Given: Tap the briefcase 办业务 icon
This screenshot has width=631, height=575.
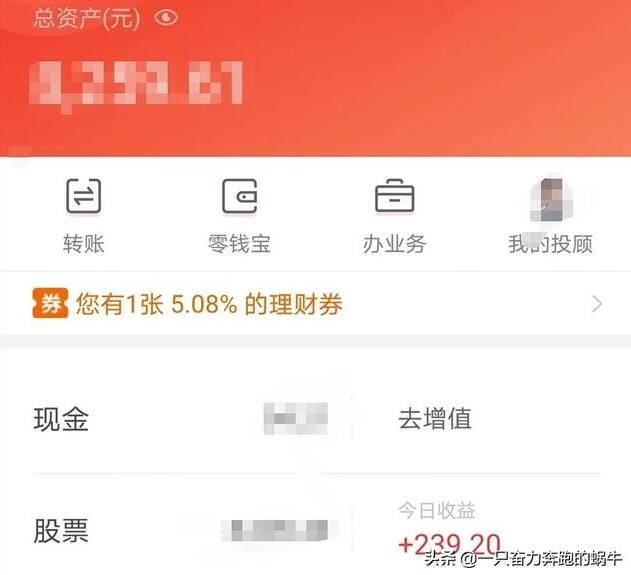Looking at the screenshot, I should pyautogui.click(x=394, y=196).
